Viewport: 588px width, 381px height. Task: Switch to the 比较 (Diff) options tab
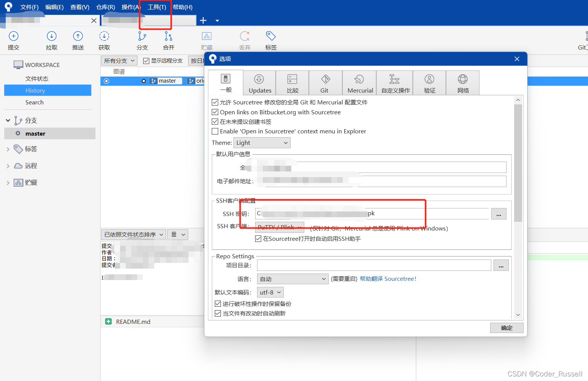[x=292, y=83]
